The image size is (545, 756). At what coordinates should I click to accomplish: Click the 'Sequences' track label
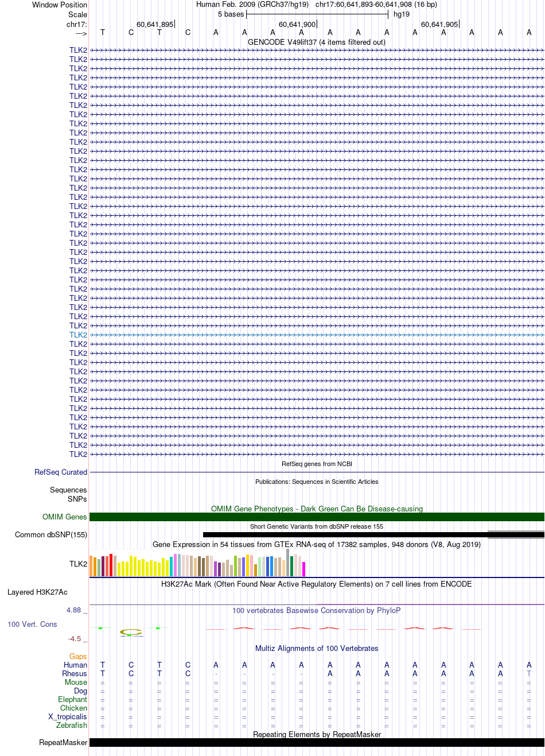68,490
